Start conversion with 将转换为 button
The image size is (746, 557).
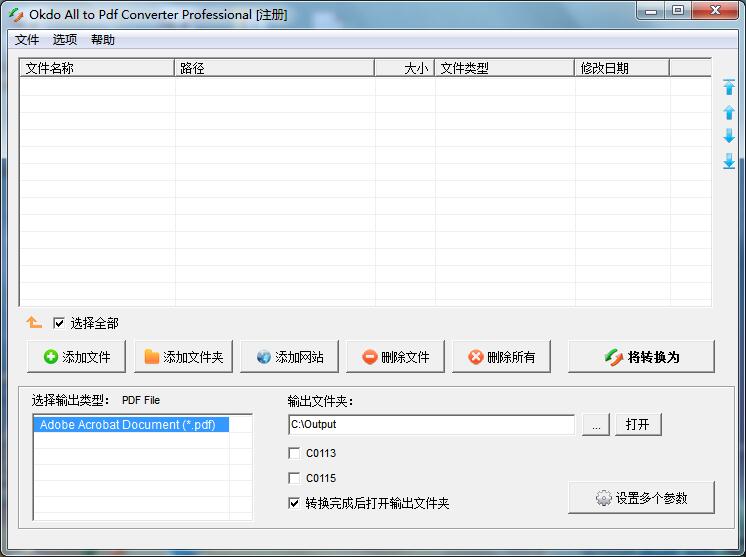(641, 356)
